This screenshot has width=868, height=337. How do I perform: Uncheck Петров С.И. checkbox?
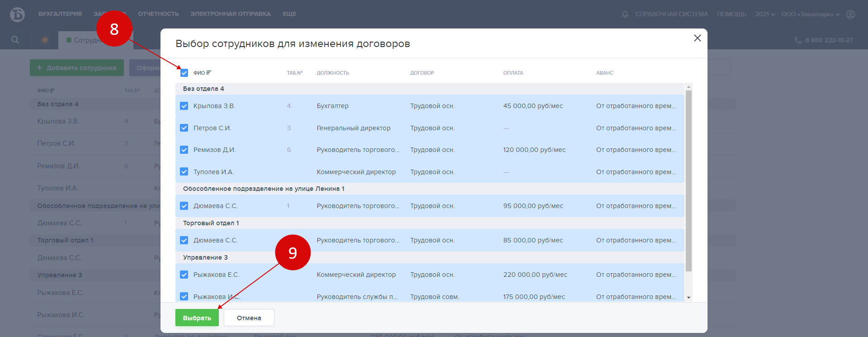[184, 128]
